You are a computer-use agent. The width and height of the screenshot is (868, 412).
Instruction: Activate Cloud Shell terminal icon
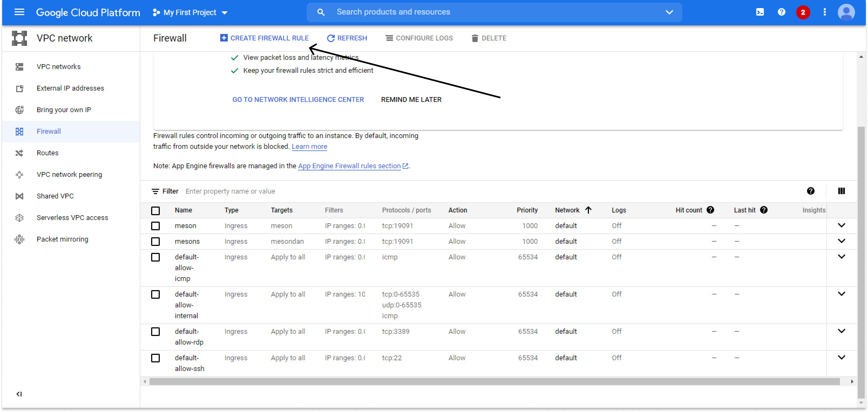(760, 12)
